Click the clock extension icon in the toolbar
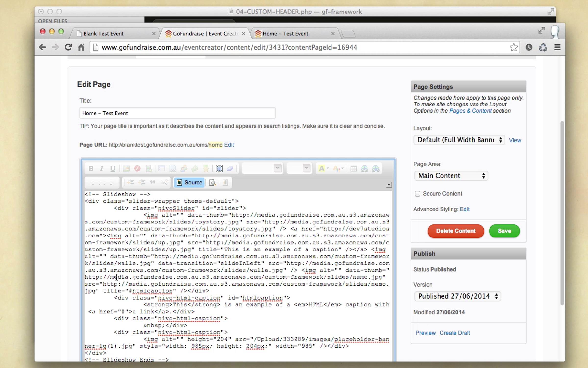The image size is (588, 368). coord(529,47)
